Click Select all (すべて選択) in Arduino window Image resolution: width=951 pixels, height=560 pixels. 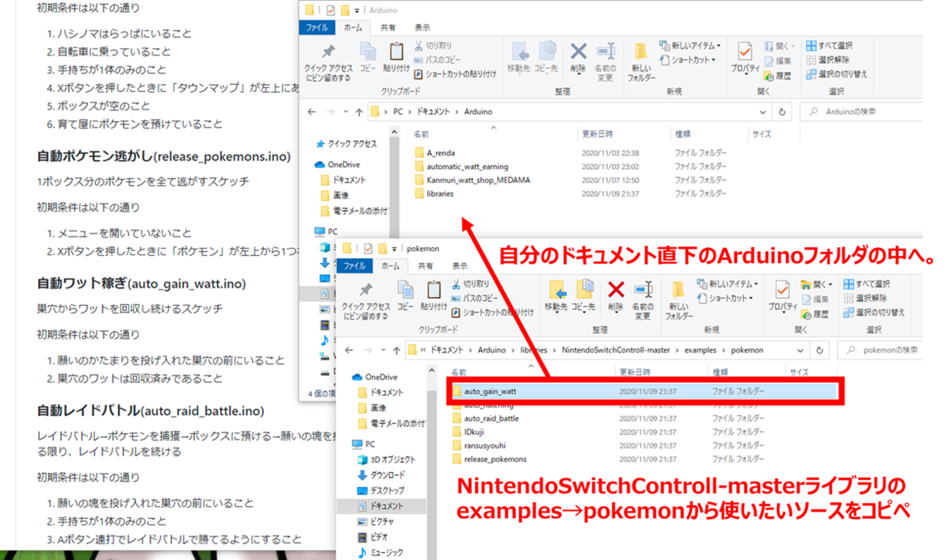(x=829, y=46)
